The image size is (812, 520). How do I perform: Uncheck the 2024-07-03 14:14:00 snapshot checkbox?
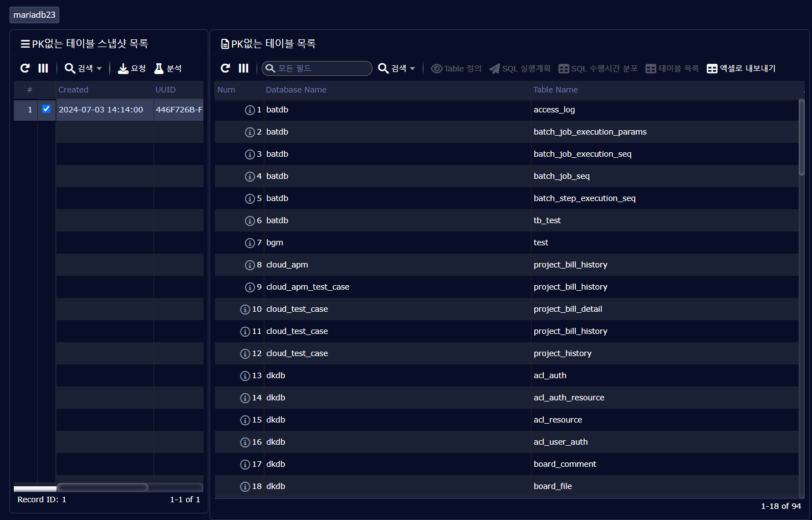[x=47, y=109]
